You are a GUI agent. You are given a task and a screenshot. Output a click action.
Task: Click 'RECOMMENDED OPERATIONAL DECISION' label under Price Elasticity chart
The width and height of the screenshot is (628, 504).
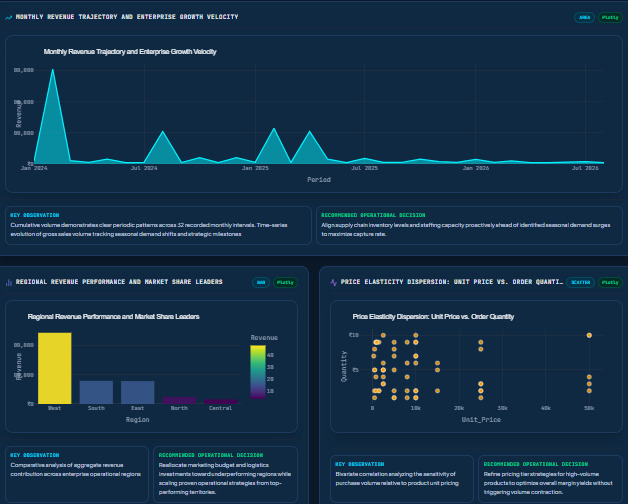coord(536,464)
